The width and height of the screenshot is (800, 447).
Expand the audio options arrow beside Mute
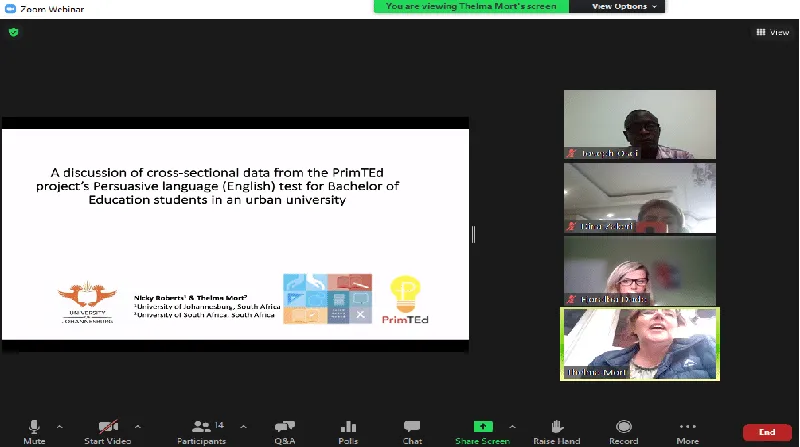(x=60, y=425)
